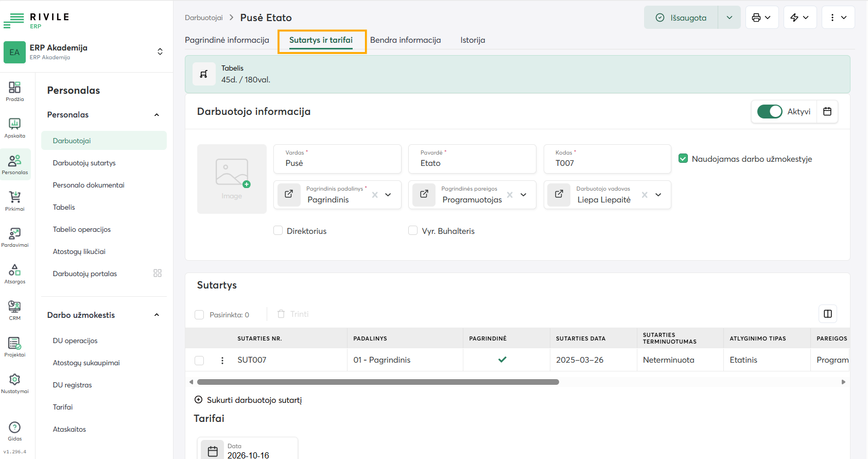The image size is (868, 459).
Task: Select the SUT007 row checkbox
Action: pyautogui.click(x=199, y=361)
